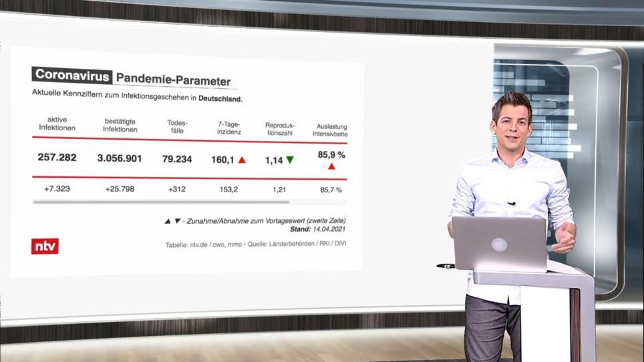Viewport: 644px width, 362px height.
Task: Select the dark Coronavirus title badge
Action: point(72,75)
